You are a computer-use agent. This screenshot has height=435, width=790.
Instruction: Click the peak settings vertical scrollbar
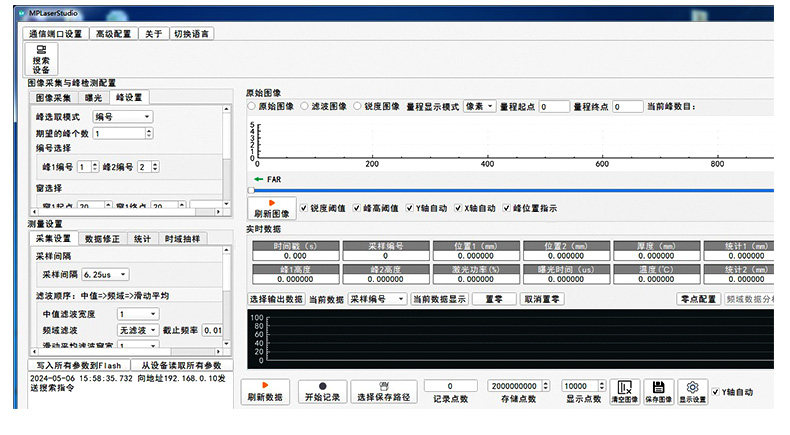226,156
